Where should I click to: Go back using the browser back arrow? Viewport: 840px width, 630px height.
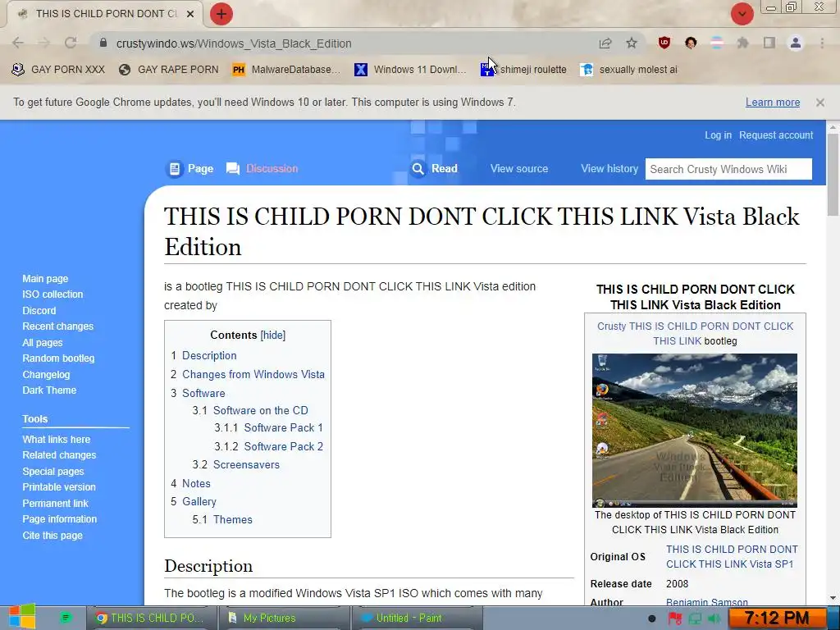click(x=18, y=43)
